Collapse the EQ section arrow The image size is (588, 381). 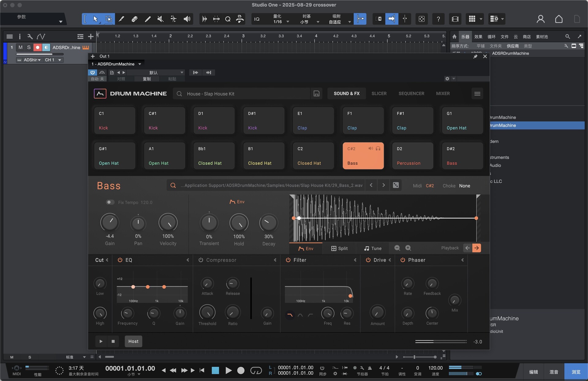188,260
